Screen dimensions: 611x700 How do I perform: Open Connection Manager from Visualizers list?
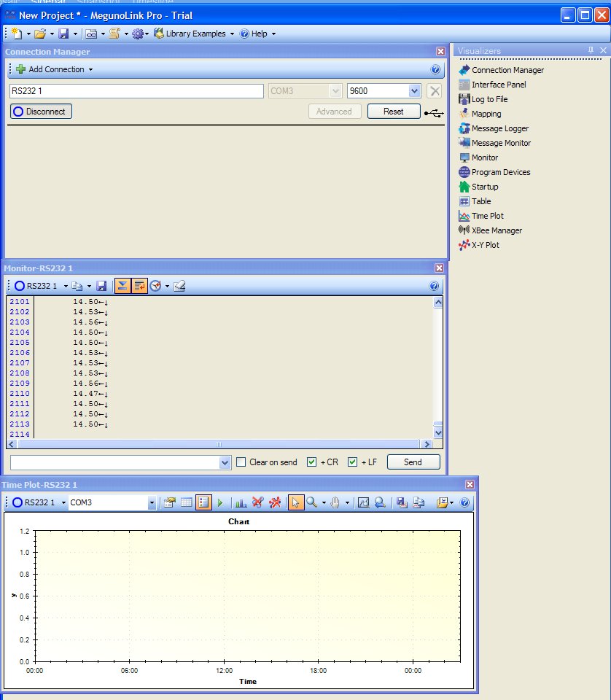click(501, 70)
